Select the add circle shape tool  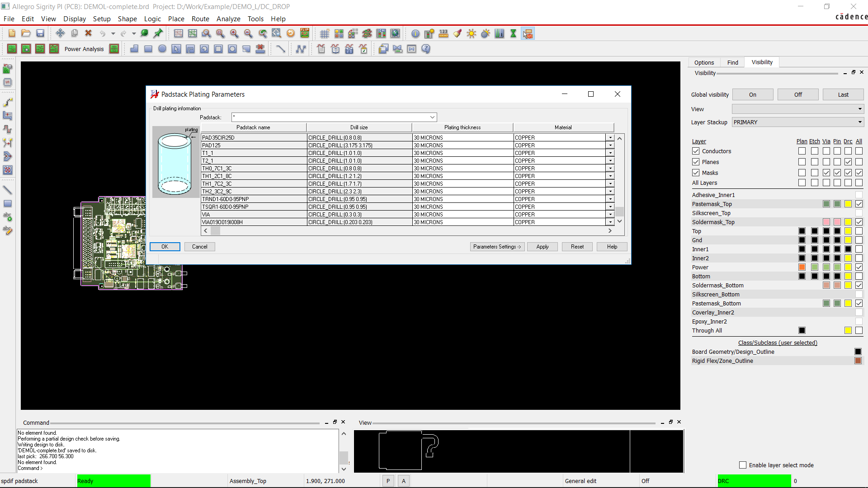coord(162,49)
